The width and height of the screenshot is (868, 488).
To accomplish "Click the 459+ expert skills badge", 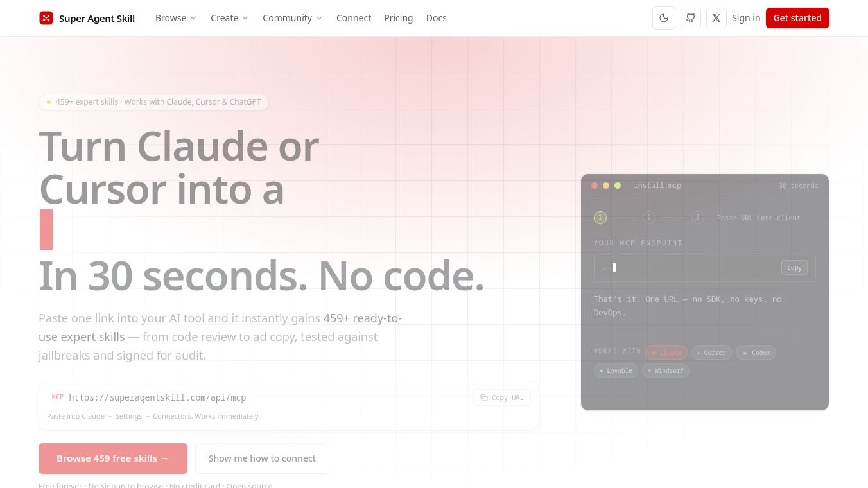I will tap(153, 102).
